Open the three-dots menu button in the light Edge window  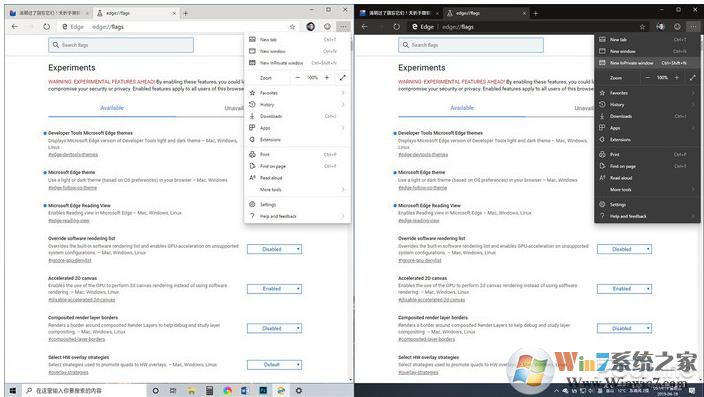point(343,27)
